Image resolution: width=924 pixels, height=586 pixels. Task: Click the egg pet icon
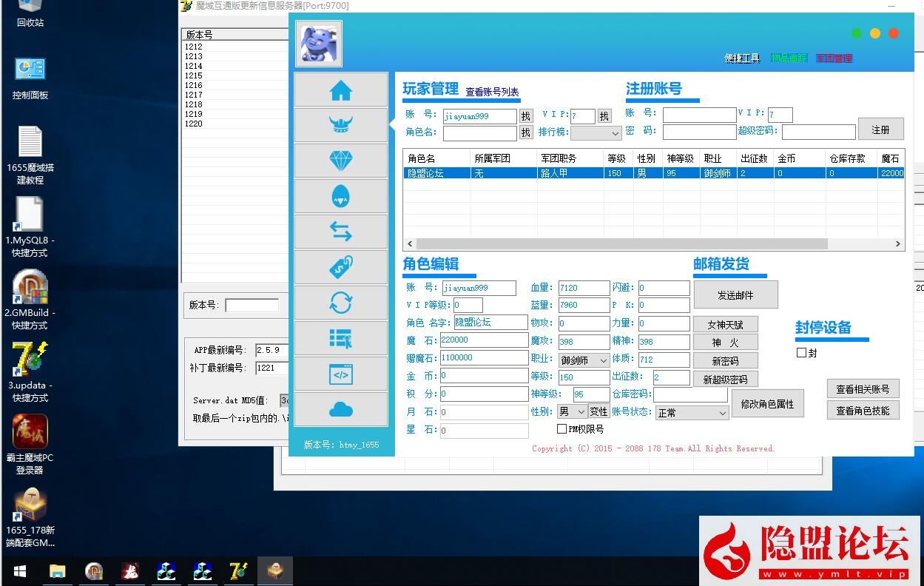340,196
